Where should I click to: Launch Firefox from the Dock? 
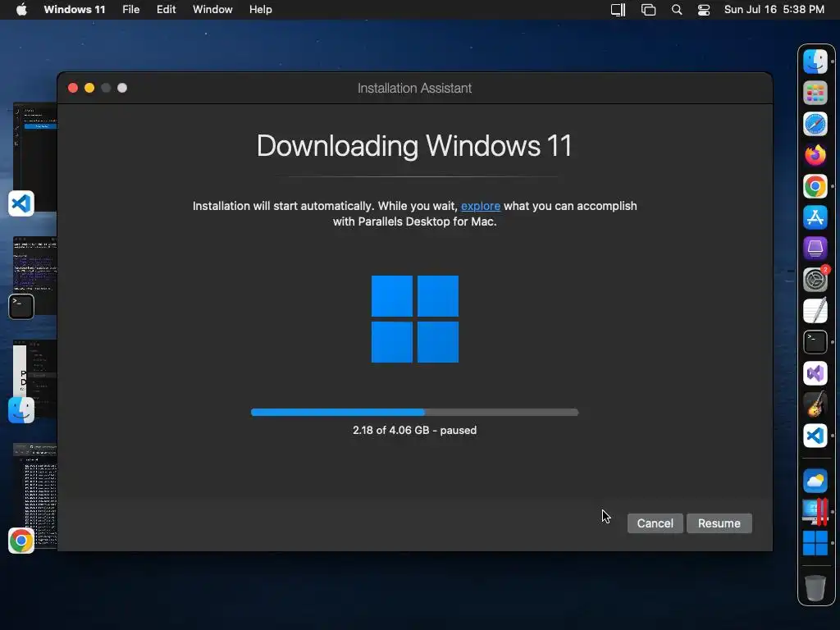pos(815,155)
